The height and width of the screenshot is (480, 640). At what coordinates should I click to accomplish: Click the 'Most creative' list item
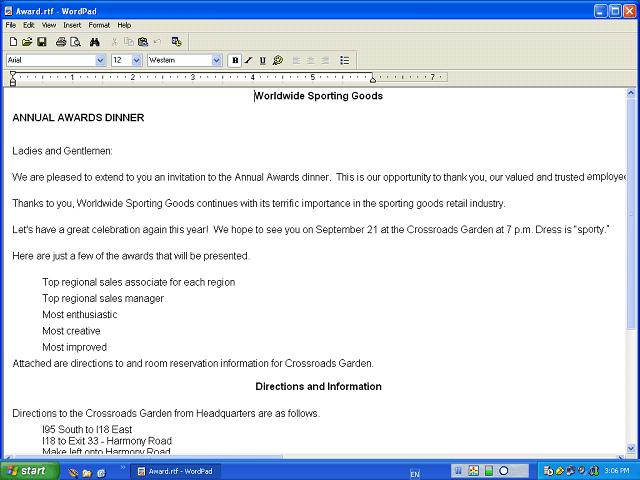tap(71, 331)
